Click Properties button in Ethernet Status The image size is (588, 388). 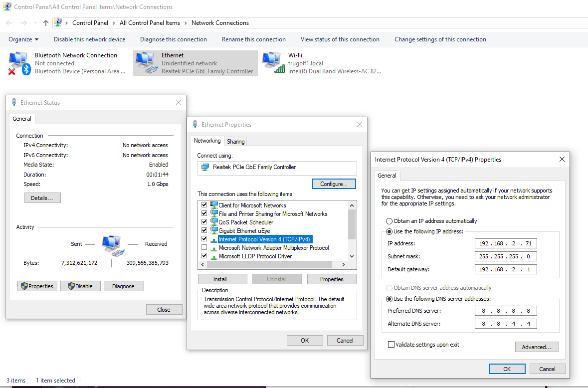pos(37,286)
